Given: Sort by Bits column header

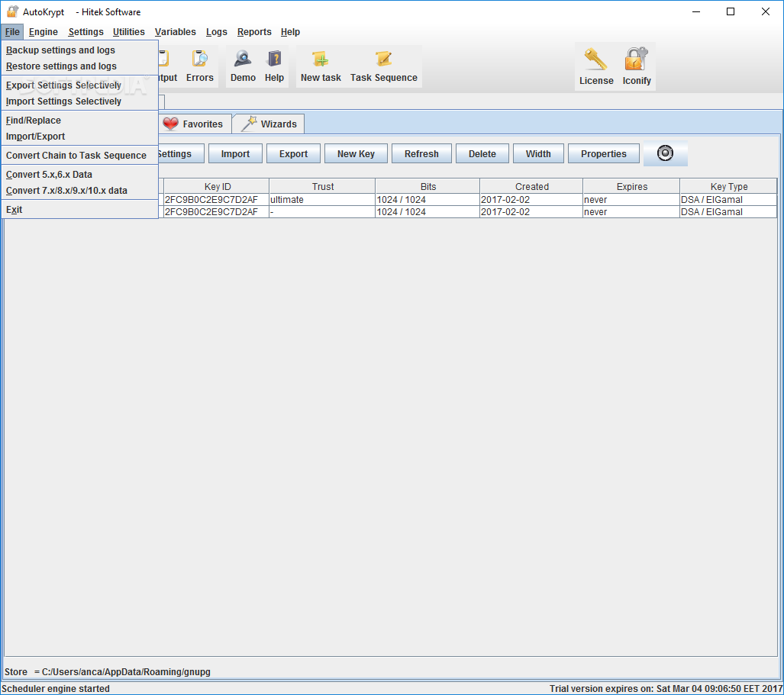Looking at the screenshot, I should pyautogui.click(x=428, y=186).
